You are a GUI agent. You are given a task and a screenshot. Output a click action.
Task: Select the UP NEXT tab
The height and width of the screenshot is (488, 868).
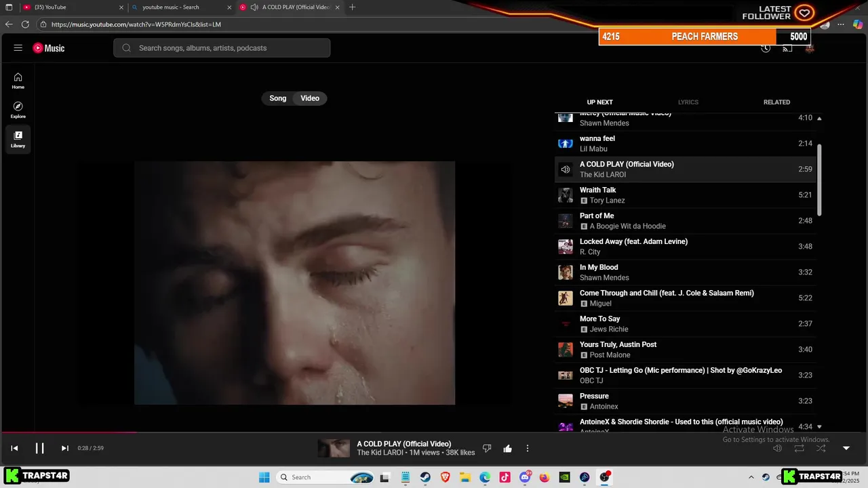[599, 102]
